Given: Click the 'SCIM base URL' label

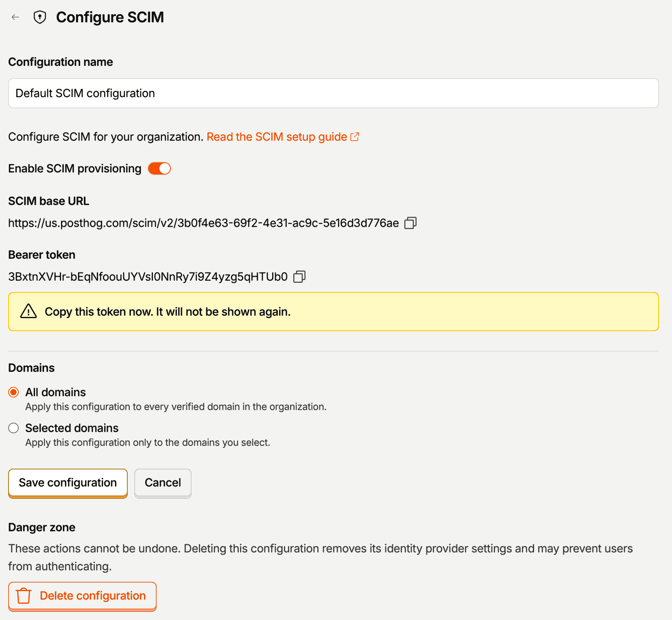Looking at the screenshot, I should click(x=49, y=201).
